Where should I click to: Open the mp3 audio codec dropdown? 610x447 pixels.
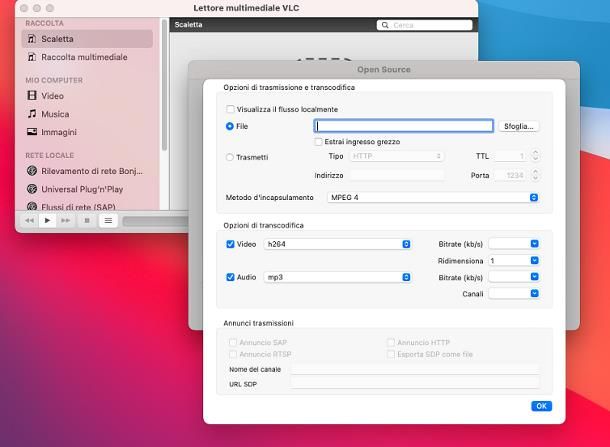click(337, 277)
